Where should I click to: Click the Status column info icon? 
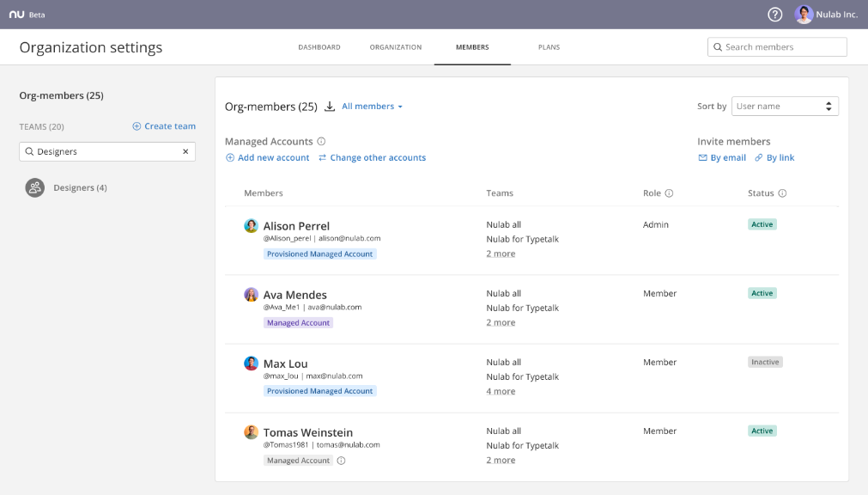click(x=782, y=192)
